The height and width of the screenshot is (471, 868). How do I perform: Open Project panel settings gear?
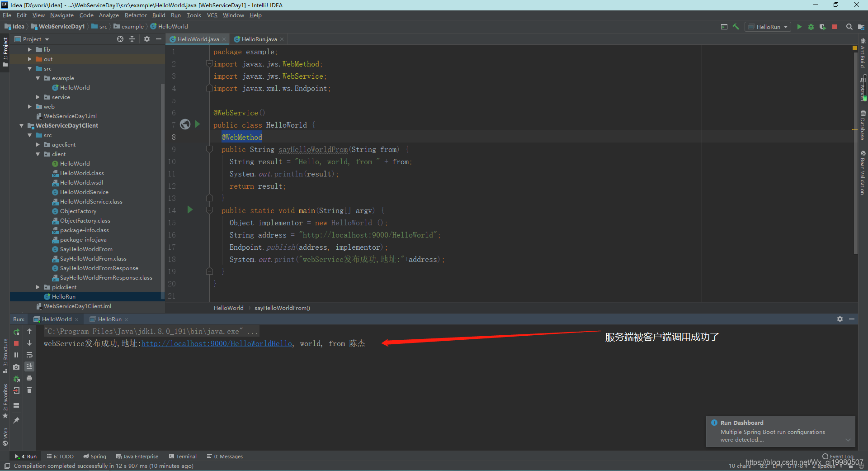(x=147, y=39)
